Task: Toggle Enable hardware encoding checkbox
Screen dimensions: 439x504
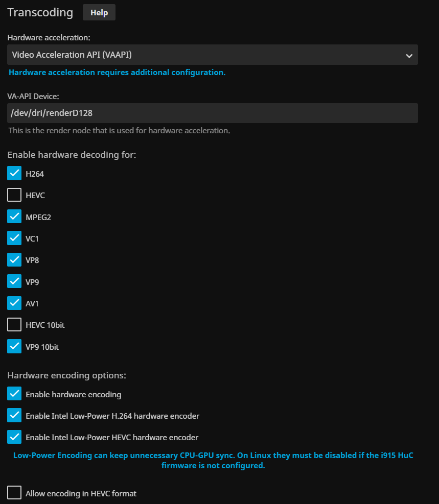Action: [x=14, y=394]
